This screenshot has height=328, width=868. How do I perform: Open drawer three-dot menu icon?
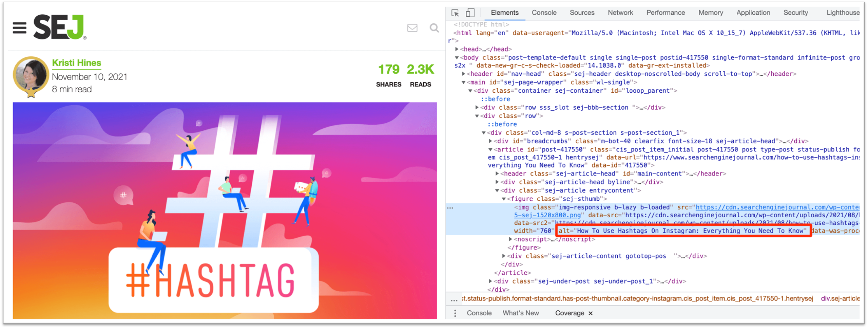coord(455,313)
